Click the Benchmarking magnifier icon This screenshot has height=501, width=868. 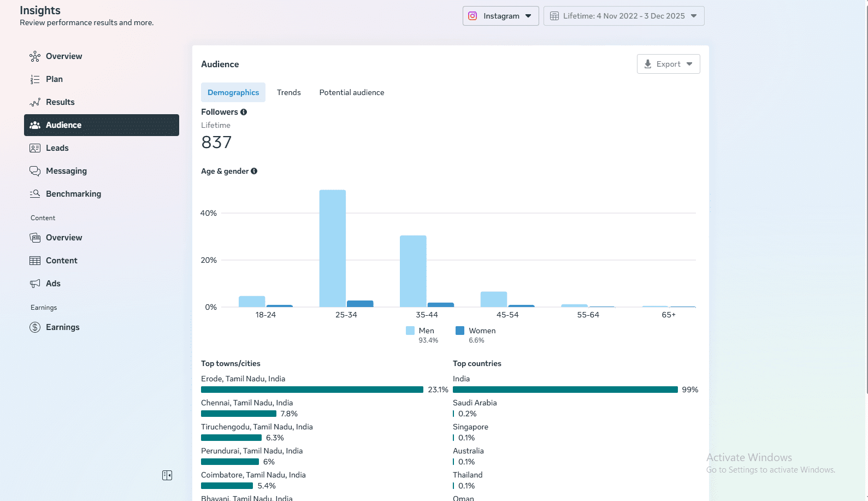tap(35, 194)
